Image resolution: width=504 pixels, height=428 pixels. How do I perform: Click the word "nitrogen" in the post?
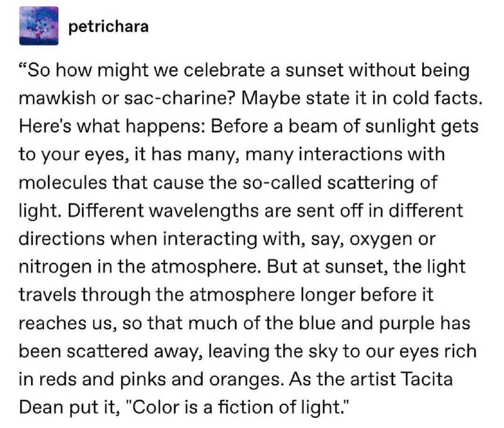pos(55,268)
